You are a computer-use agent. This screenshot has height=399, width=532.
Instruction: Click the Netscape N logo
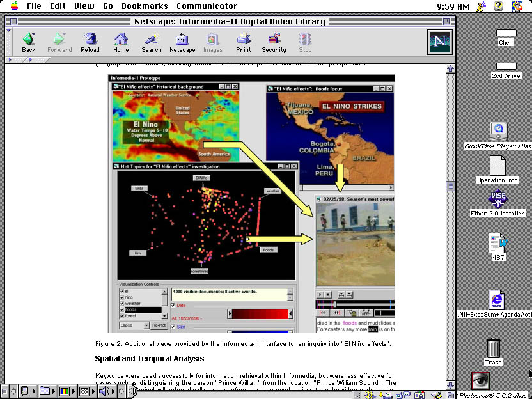440,42
